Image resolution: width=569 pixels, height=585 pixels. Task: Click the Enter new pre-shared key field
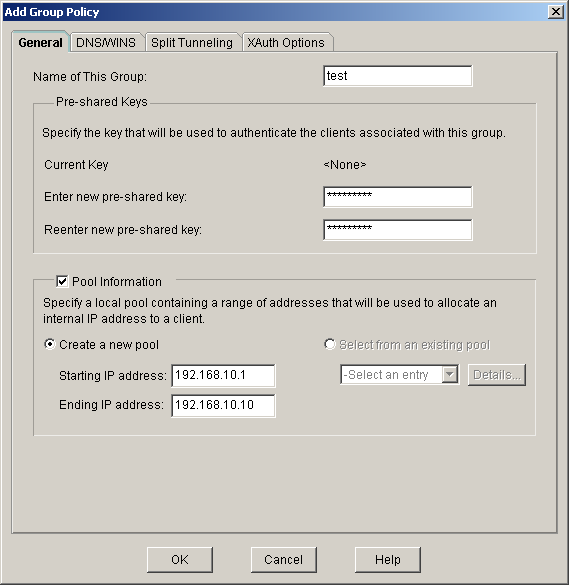(x=398, y=197)
